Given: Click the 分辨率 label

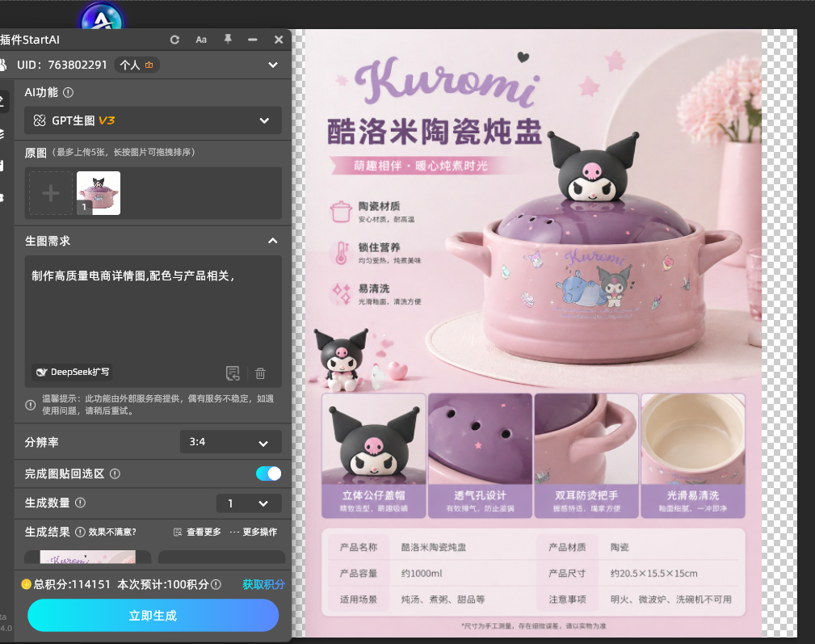Looking at the screenshot, I should tap(41, 442).
